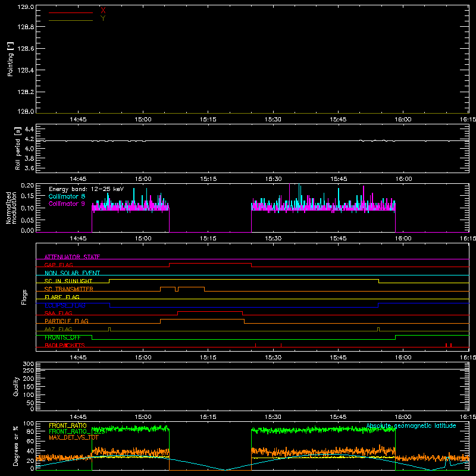
Task: Click 15:15 time label under Pointing plot
Action: click(208, 120)
